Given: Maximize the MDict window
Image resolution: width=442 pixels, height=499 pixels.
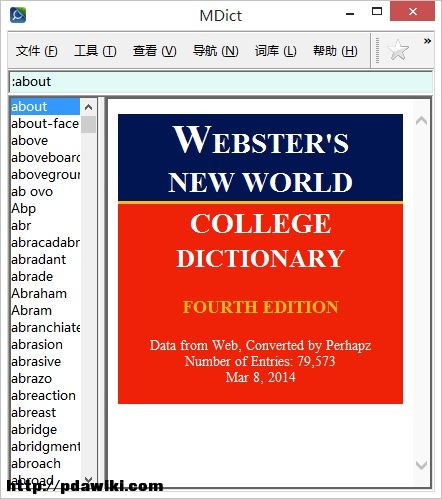Looking at the screenshot, I should click(377, 12).
